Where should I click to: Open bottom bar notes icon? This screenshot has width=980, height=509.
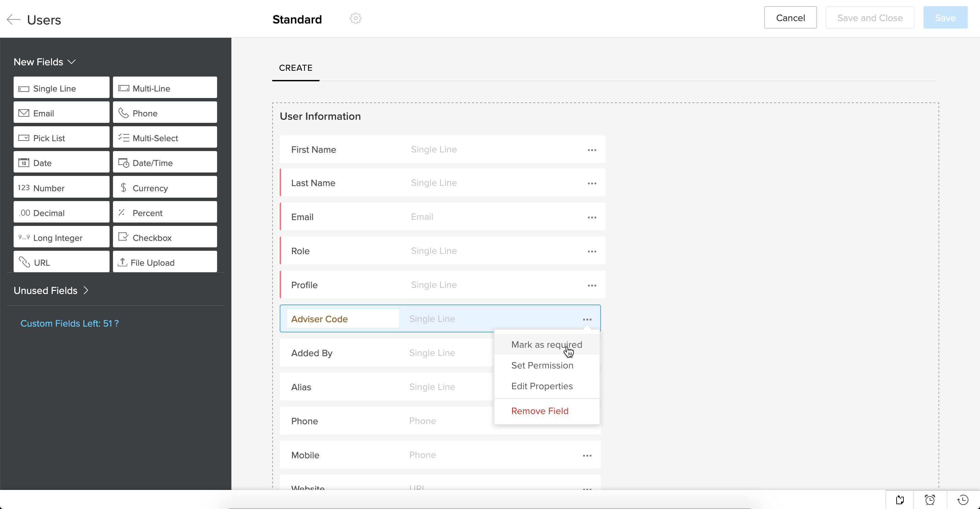900,499
